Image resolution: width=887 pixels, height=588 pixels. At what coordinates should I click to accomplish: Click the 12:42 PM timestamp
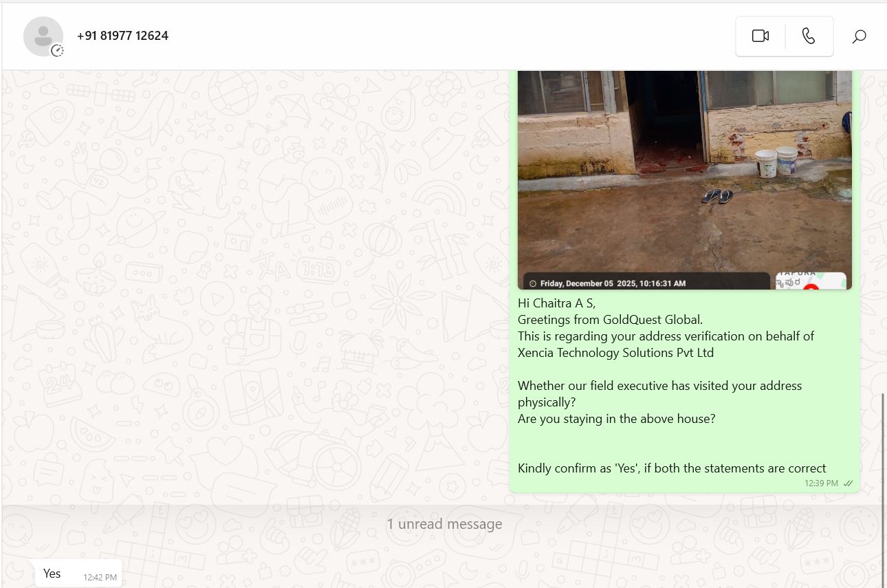100,578
